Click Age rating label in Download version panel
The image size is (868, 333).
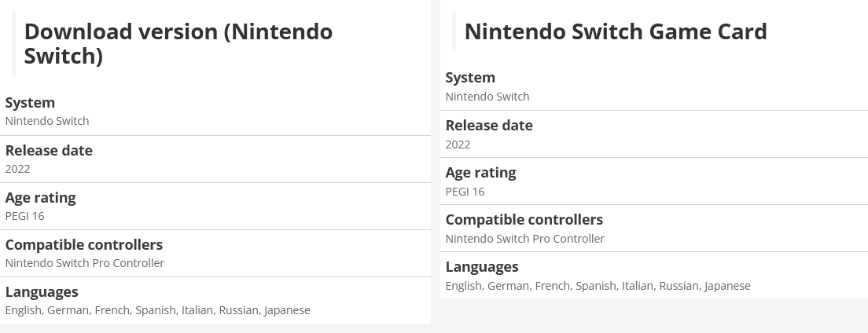(x=40, y=197)
